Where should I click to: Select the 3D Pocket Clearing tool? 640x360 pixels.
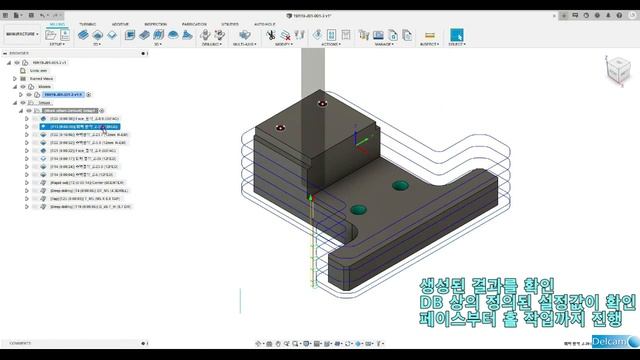pyautogui.click(x=144, y=35)
